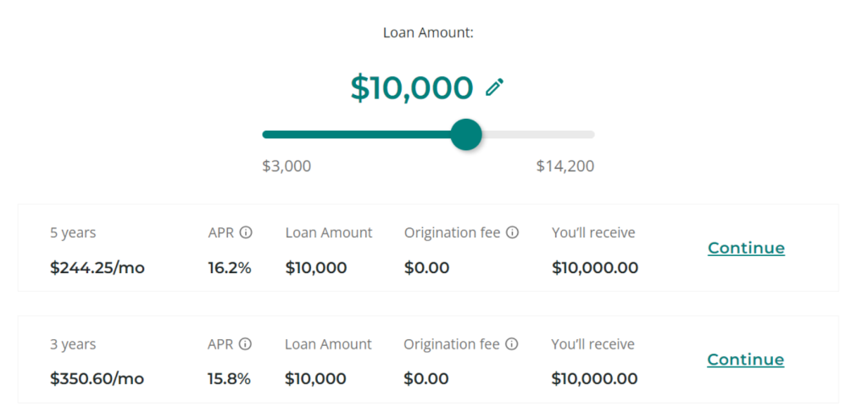Click the pencil edit icon beside $10,000
Image resolution: width=868 pixels, height=413 pixels.
point(494,87)
